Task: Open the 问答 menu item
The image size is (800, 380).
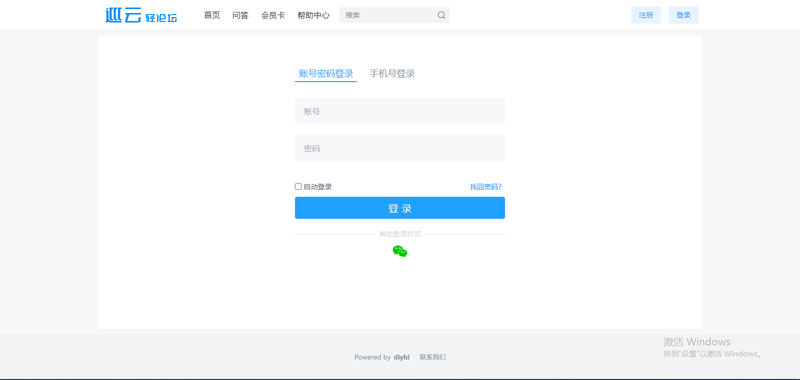Action: click(x=240, y=15)
